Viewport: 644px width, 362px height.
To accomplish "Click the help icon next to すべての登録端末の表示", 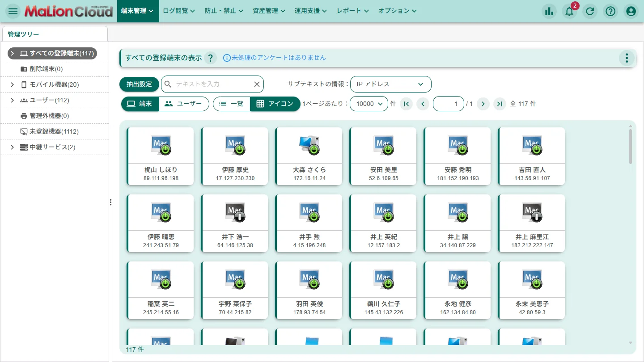I will coord(210,58).
